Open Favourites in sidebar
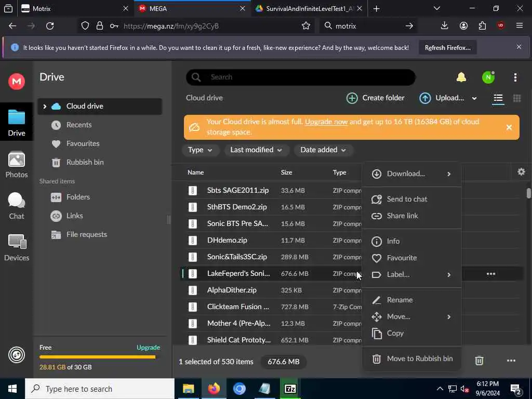 (100, 143)
